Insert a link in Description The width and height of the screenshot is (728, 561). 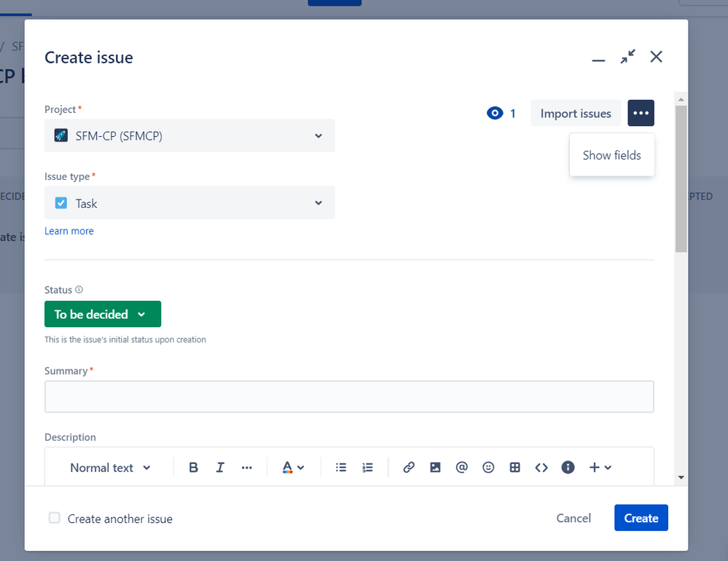pos(409,467)
